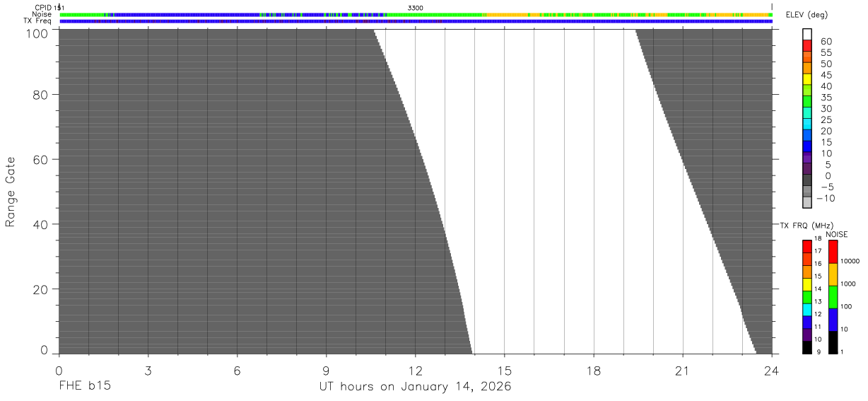
Task: Click the orange 1000 segment in NOISE bar
Action: click(833, 274)
